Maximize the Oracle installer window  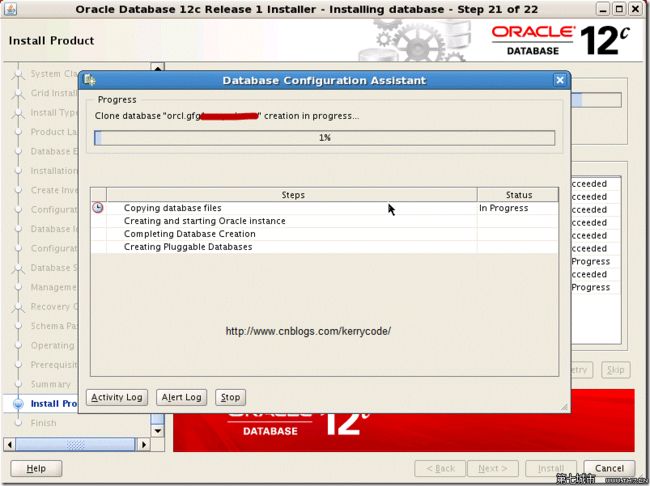(619, 9)
